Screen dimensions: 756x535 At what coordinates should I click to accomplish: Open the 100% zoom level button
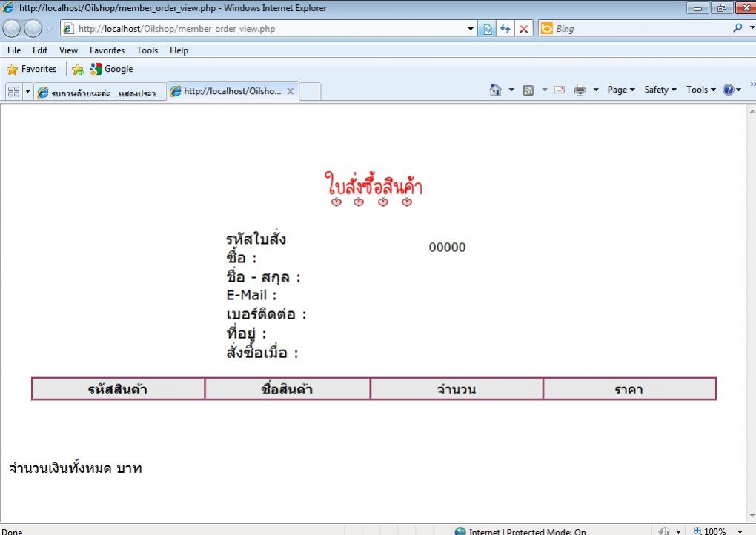click(710, 531)
